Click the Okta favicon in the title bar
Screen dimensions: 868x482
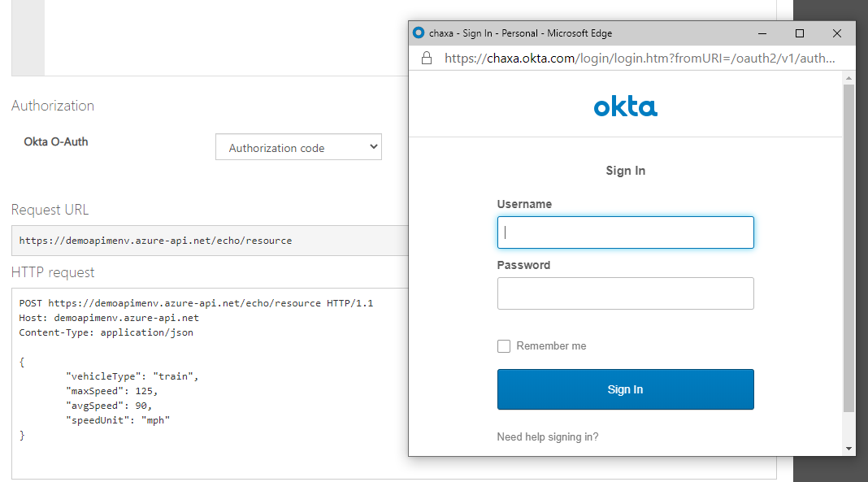tap(419, 33)
